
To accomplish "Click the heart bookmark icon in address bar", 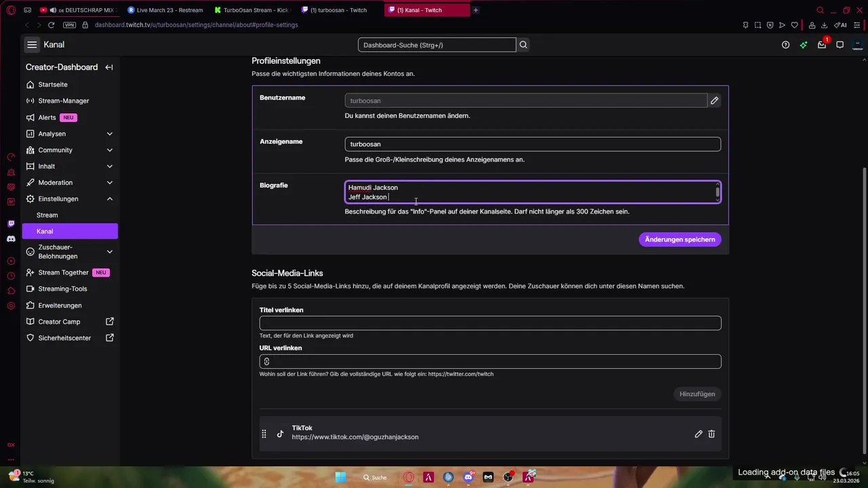I will 794,25.
